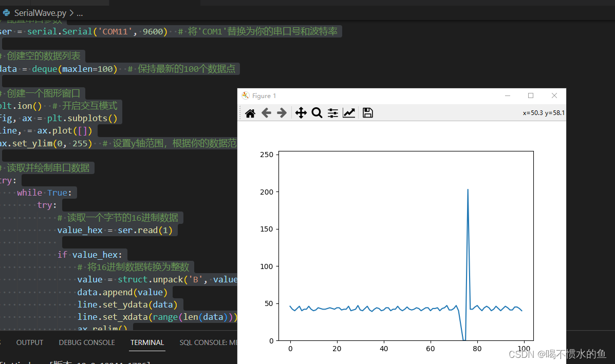This screenshot has width=615, height=364.
Task: Click the x-axis tick label 40
Action: point(384,349)
